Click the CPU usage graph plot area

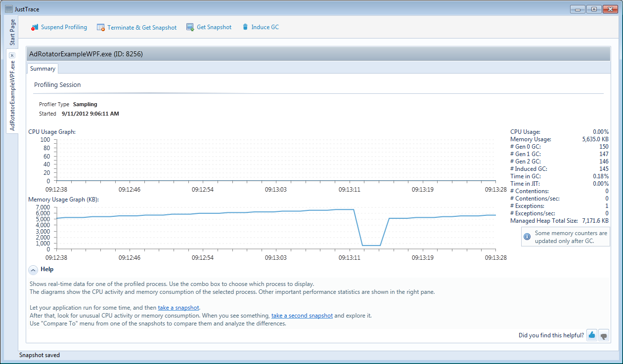(x=276, y=160)
